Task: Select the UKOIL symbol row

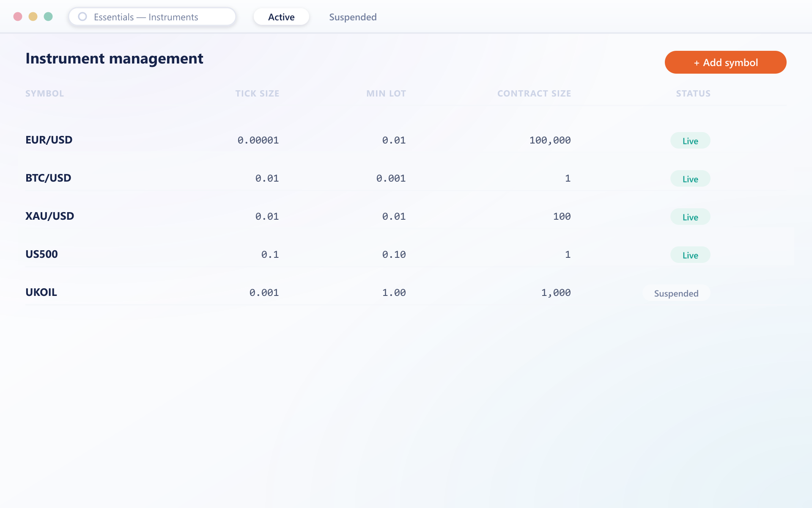Action: (x=406, y=293)
